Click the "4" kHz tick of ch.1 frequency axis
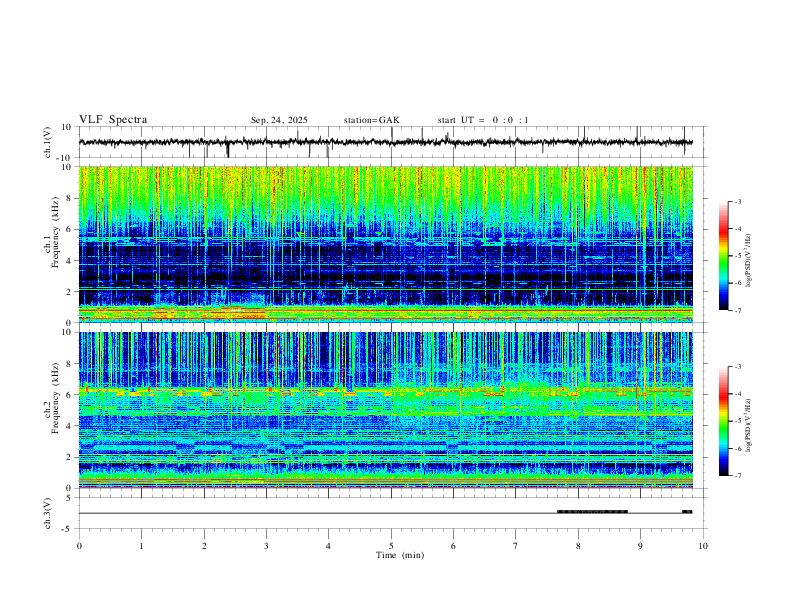This screenshot has height=612, width=792. [x=70, y=261]
